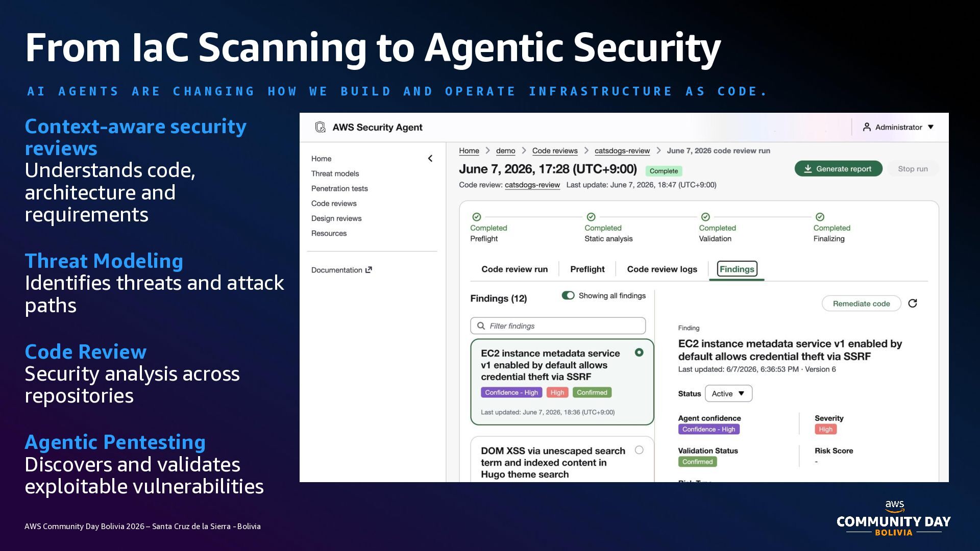The width and height of the screenshot is (980, 551).
Task: Switch to the Code review logs tab
Action: point(662,269)
